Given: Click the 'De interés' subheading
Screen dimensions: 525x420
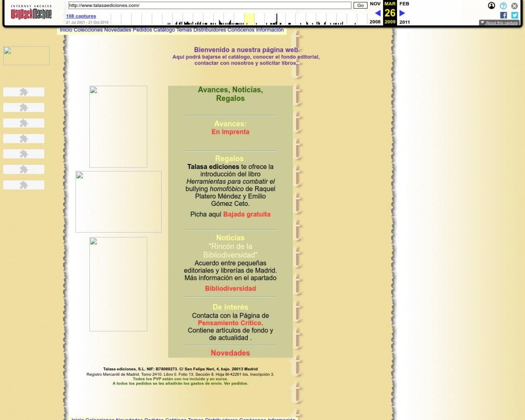Looking at the screenshot, I should click(x=230, y=307).
